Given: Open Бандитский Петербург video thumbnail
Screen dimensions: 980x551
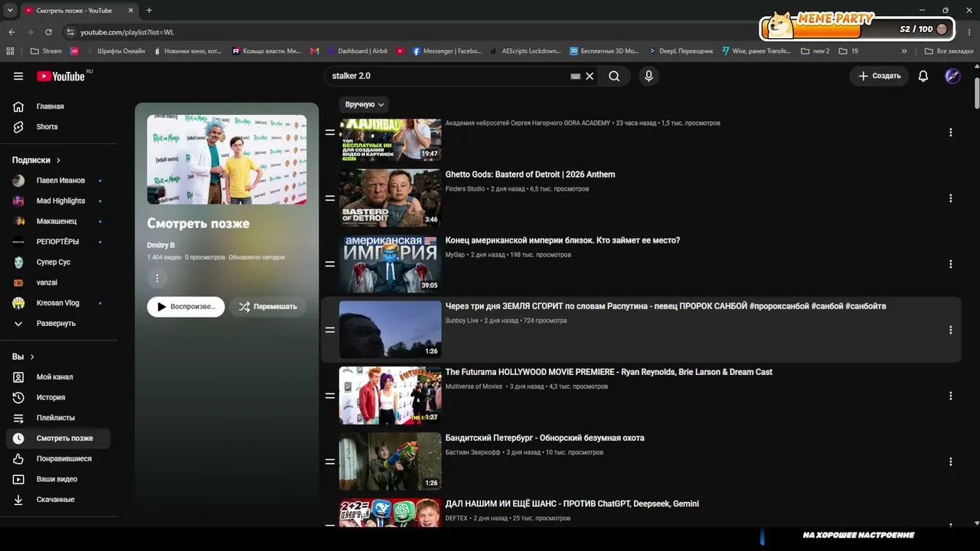Looking at the screenshot, I should click(390, 461).
